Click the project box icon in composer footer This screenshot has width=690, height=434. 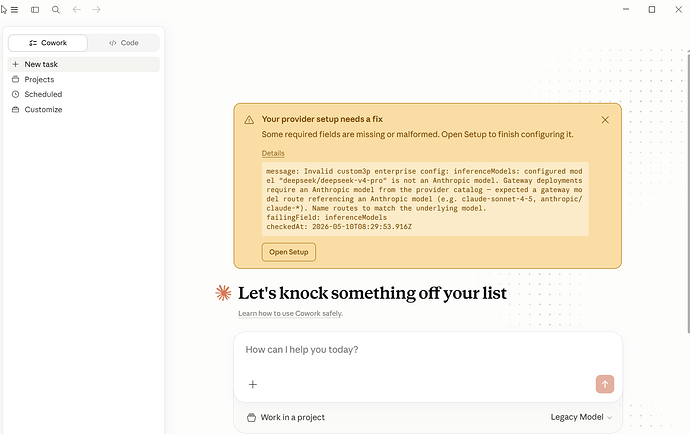(251, 418)
